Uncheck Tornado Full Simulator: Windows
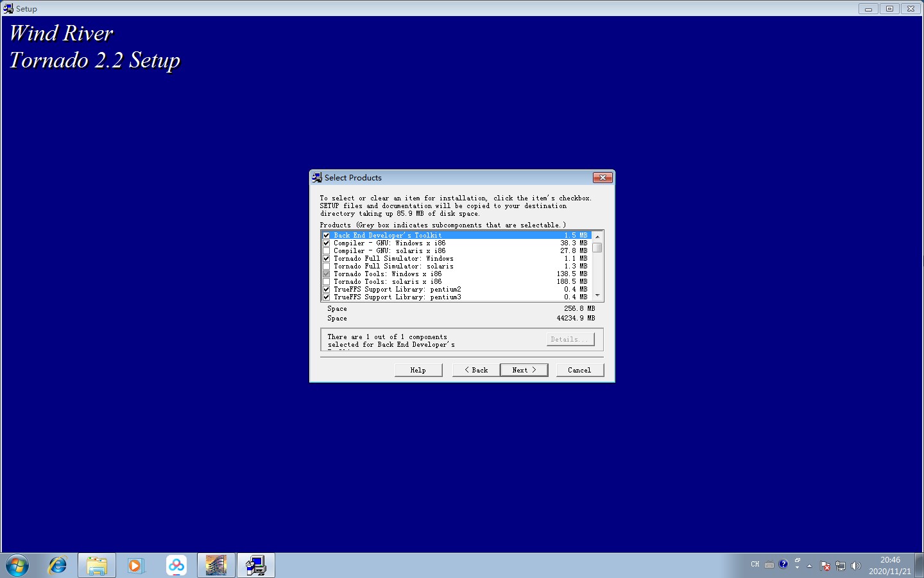The image size is (924, 578). (x=327, y=258)
